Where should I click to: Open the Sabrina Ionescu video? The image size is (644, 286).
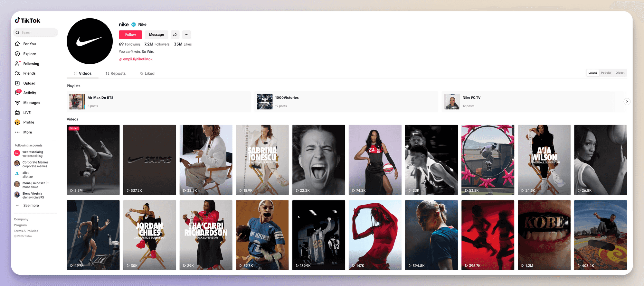tap(262, 160)
